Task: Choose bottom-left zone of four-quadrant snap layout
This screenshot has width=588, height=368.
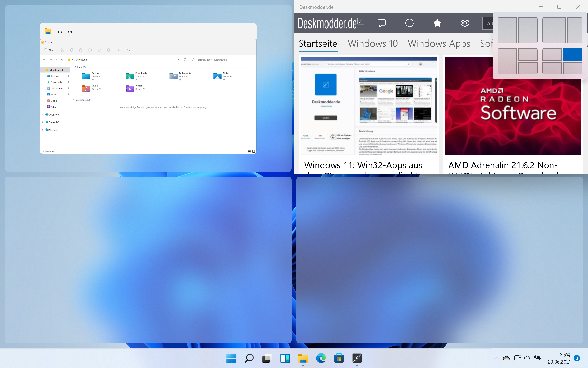Action: click(552, 68)
